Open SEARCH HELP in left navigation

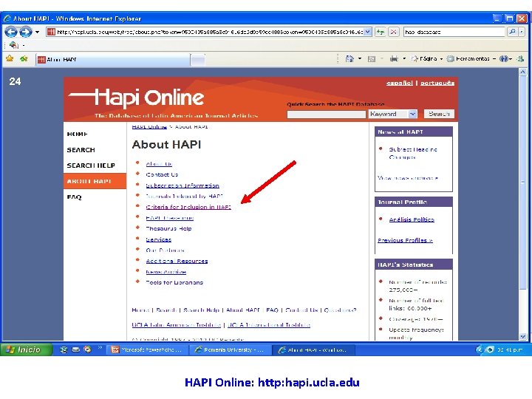91,166
